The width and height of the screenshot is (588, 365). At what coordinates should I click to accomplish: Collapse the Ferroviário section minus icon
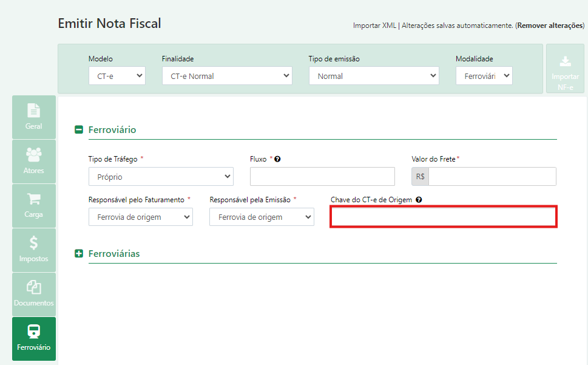point(79,130)
